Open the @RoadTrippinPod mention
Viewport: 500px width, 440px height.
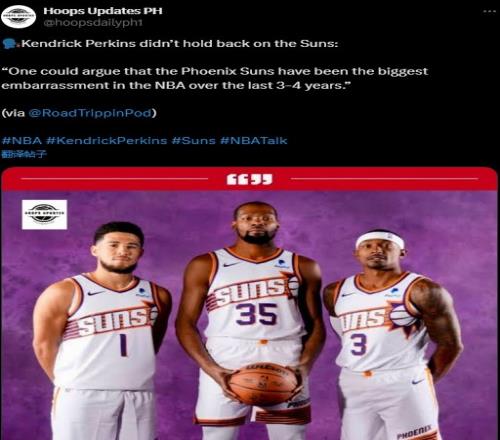pyautogui.click(x=90, y=113)
